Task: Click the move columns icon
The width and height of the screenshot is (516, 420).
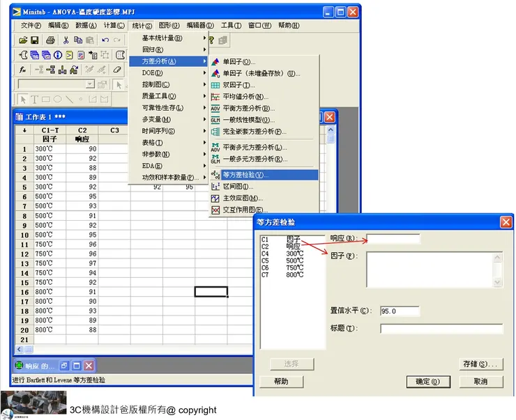Action: coord(74,70)
